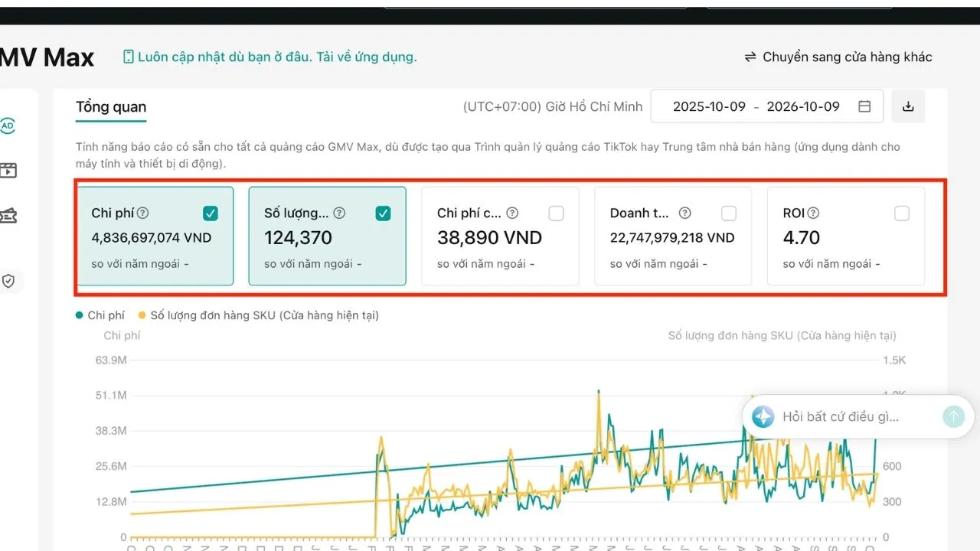Image resolution: width=980 pixels, height=551 pixels.
Task: Click the download report icon button
Action: (908, 106)
